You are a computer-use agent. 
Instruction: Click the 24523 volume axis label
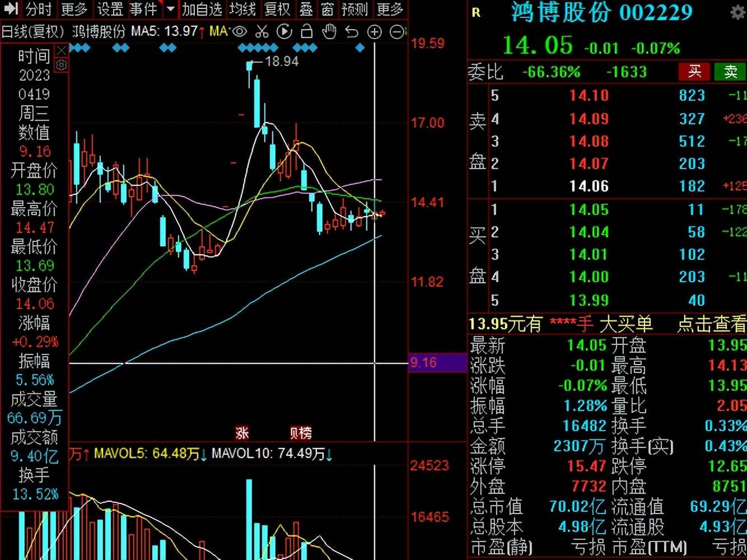429,466
